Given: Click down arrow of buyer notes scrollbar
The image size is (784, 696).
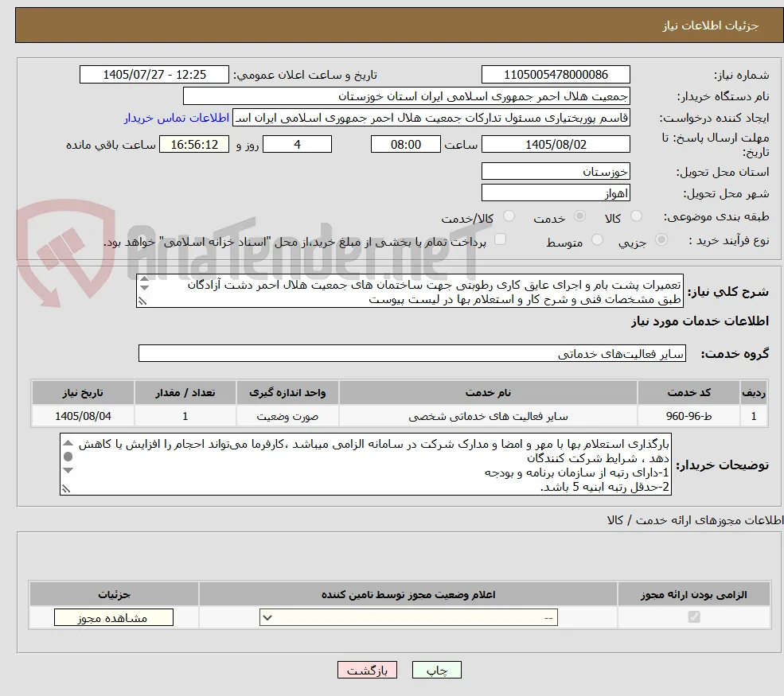Looking at the screenshot, I should point(68,470).
